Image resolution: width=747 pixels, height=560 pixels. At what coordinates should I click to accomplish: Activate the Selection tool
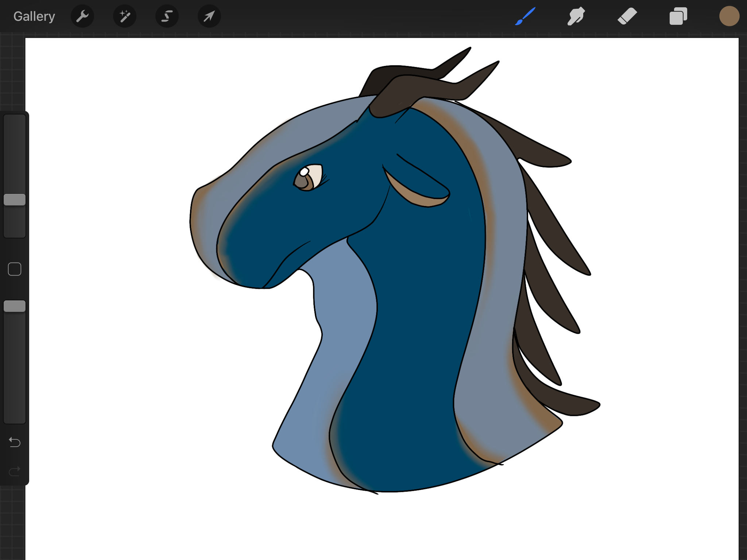click(x=167, y=16)
